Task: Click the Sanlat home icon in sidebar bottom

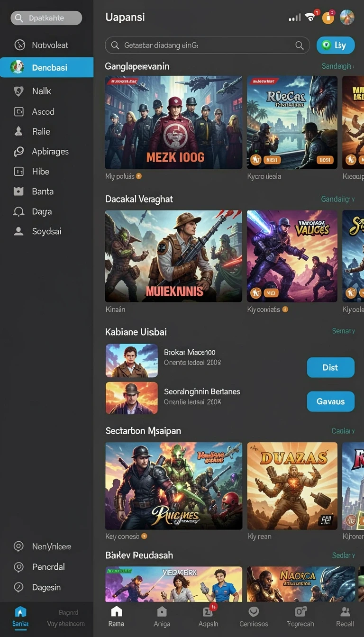Action: [x=21, y=612]
